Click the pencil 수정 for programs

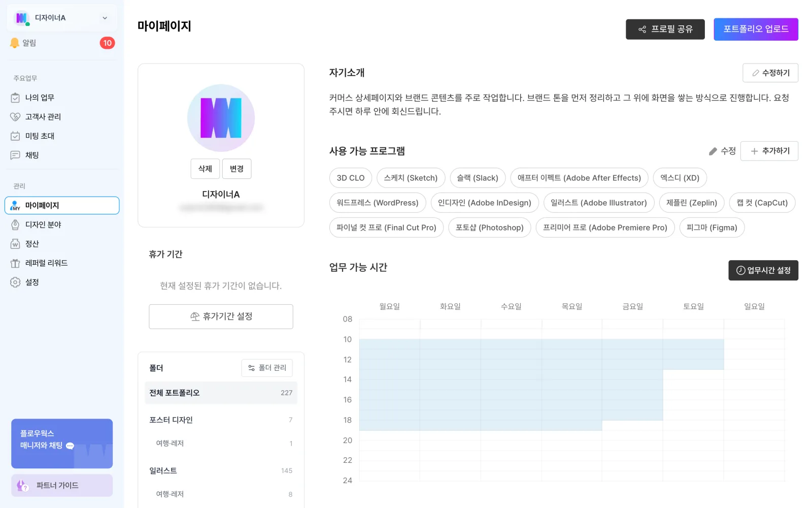722,151
